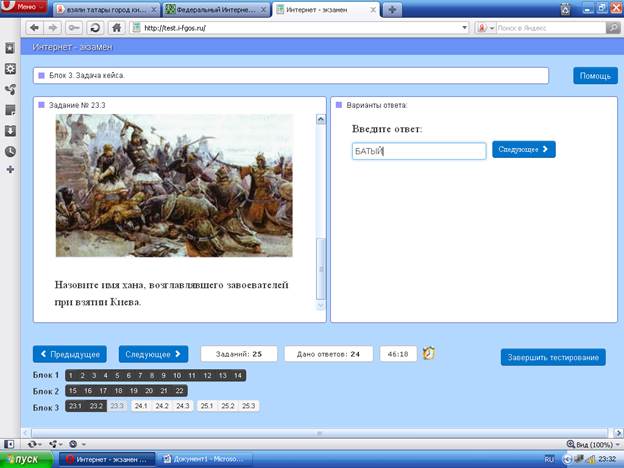This screenshot has width=624, height=468.
Task: Open task 23.2 in Блок 3
Action: coord(96,406)
